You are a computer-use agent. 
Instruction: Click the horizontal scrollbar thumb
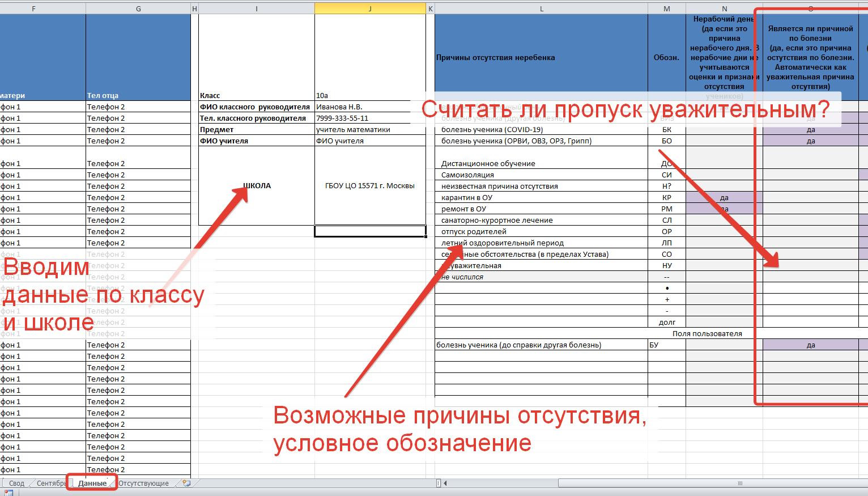pos(739,484)
